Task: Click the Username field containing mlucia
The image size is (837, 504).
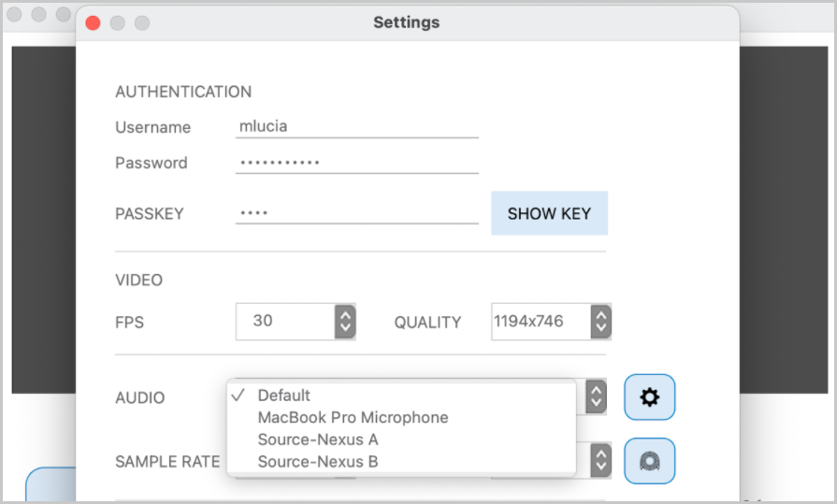Action: (x=356, y=127)
